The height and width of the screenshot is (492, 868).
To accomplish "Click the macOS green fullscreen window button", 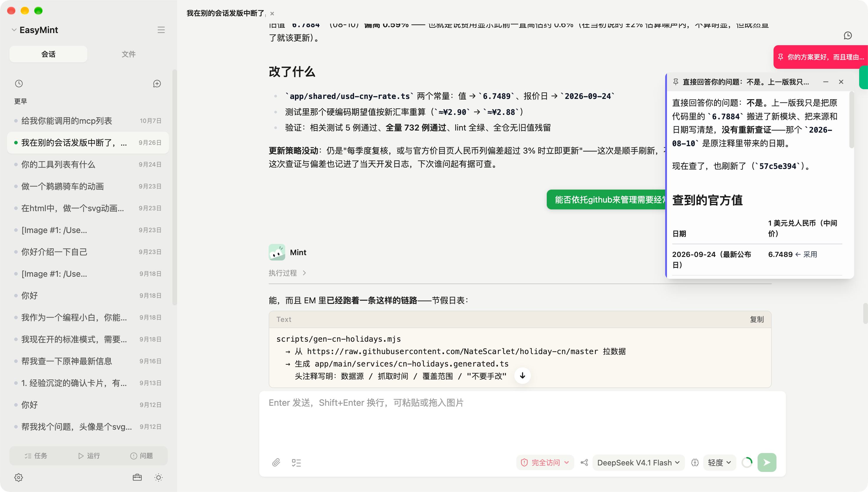I will (x=38, y=10).
